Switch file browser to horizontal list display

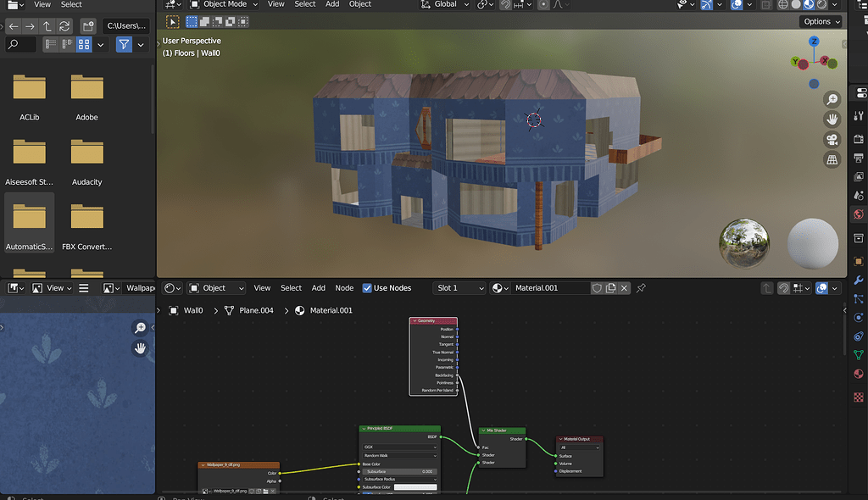pos(67,44)
